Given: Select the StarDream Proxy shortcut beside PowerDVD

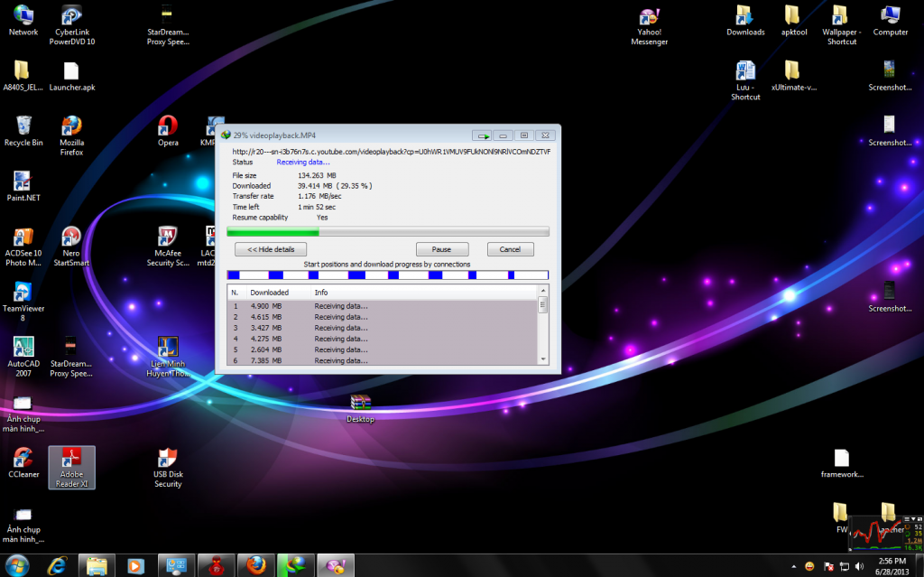Looking at the screenshot, I should (168, 25).
